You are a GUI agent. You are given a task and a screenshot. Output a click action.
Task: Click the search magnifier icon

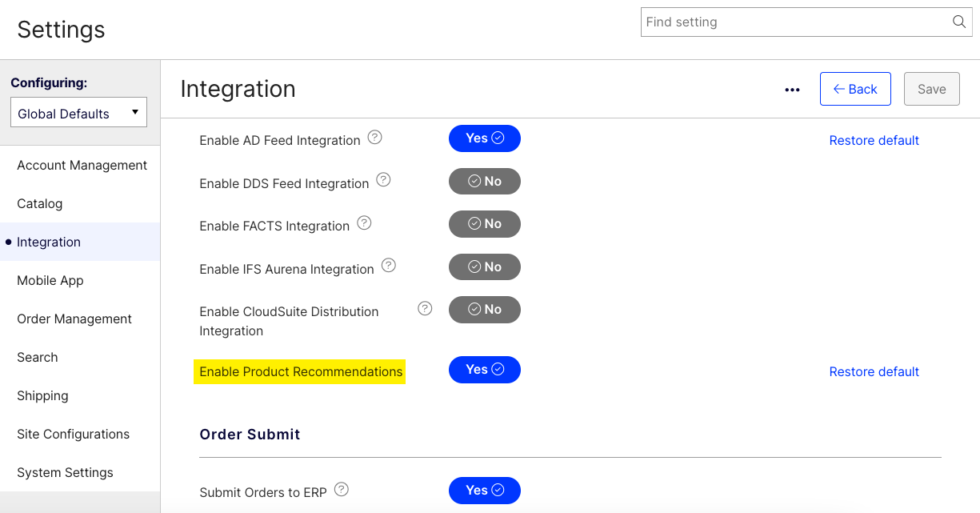[958, 22]
